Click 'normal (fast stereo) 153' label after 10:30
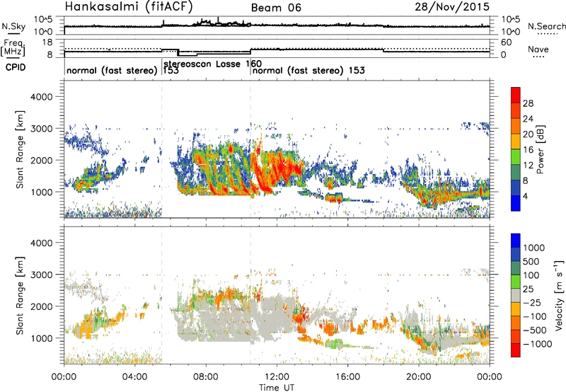The height and width of the screenshot is (392, 566). pos(308,70)
